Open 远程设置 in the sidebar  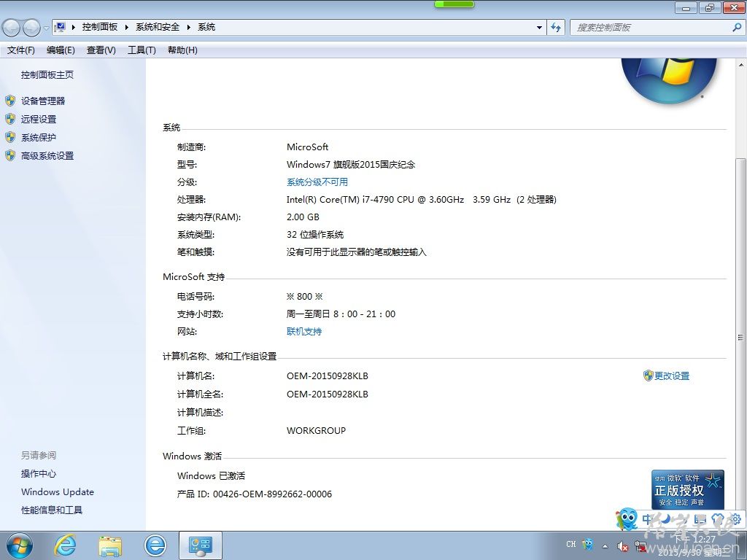tap(39, 119)
